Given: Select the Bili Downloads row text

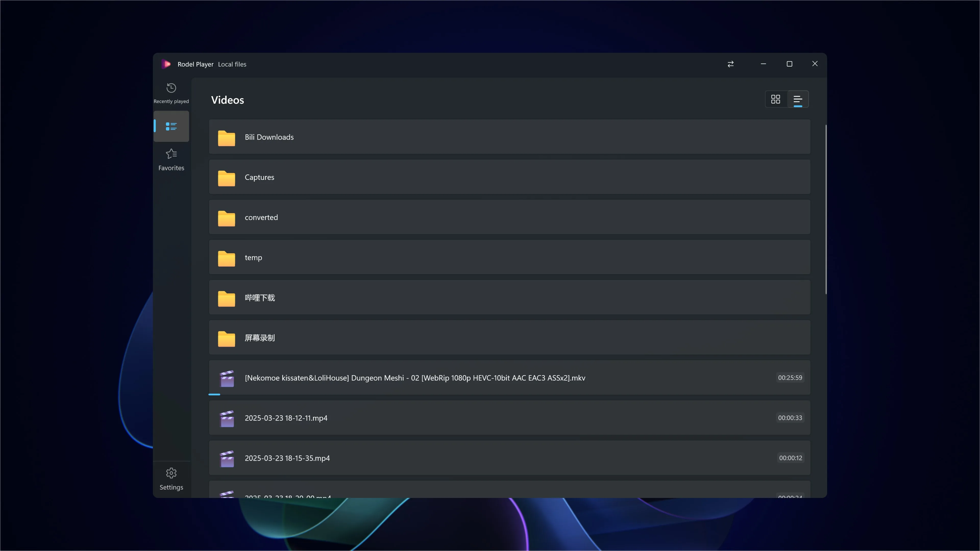Looking at the screenshot, I should tap(269, 137).
